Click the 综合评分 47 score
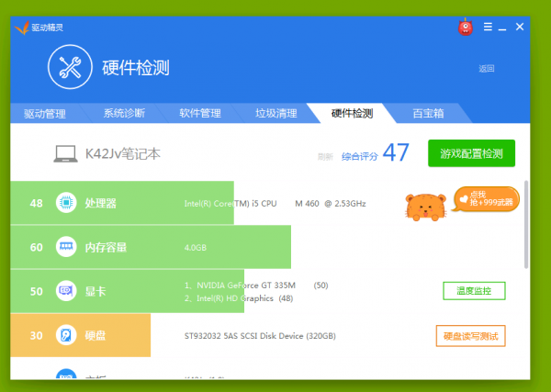Screen dimensions: 551x392 pos(376,153)
